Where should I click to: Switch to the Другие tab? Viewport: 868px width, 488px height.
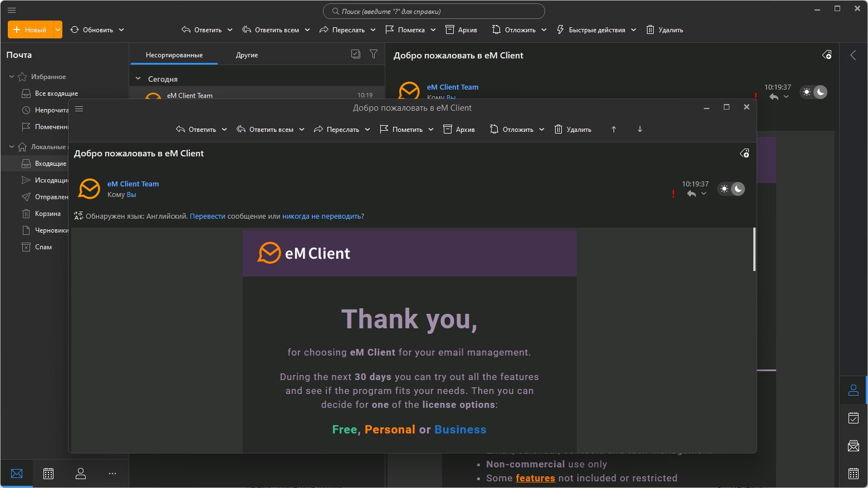click(247, 55)
